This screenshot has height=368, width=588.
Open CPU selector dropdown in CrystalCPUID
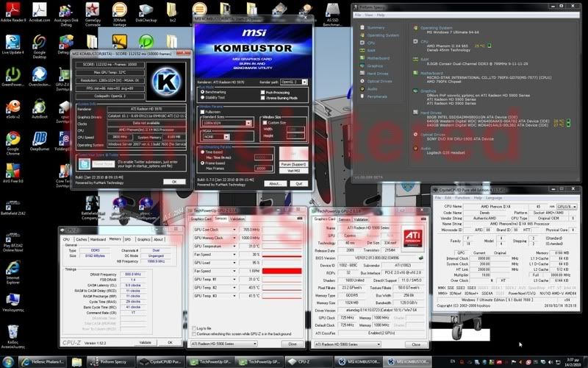(566, 207)
